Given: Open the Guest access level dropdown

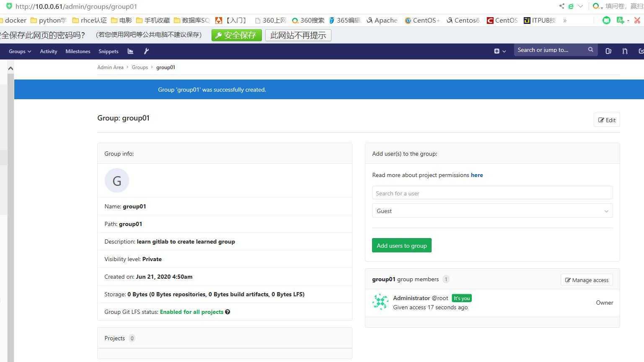Looking at the screenshot, I should [492, 211].
